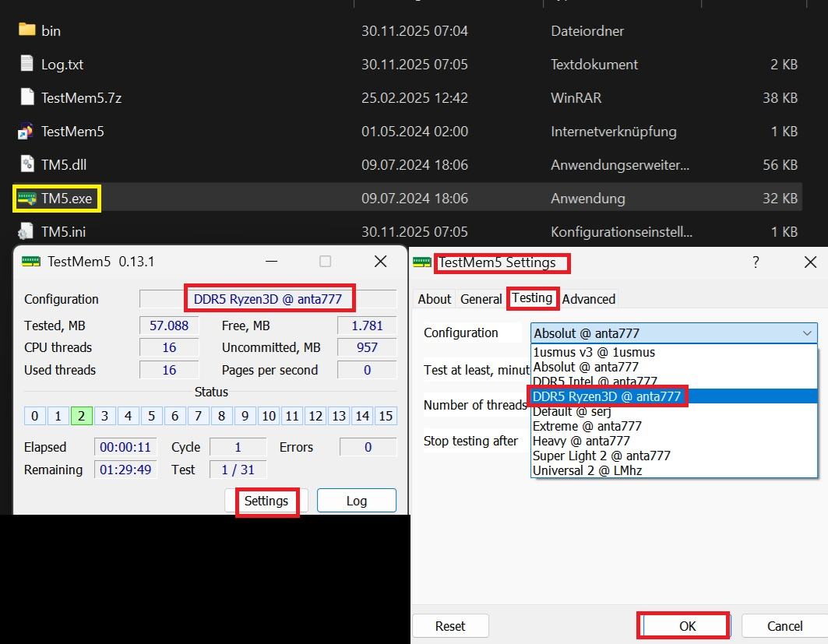Select the Log.txt file name

pos(62,65)
